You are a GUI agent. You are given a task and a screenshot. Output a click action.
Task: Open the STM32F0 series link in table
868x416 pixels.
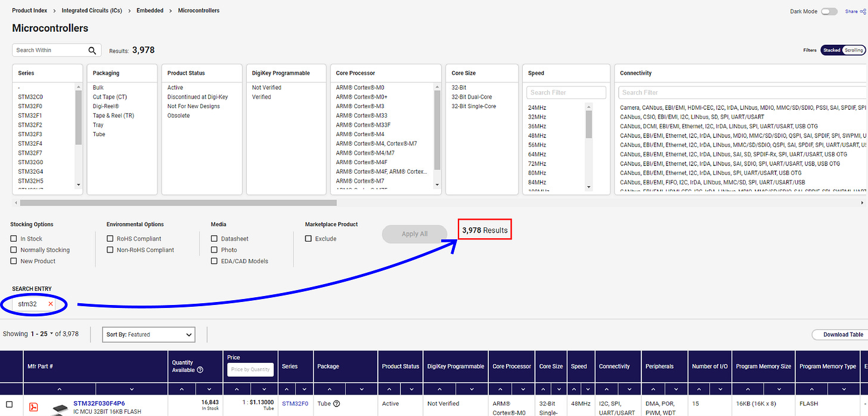(x=295, y=404)
